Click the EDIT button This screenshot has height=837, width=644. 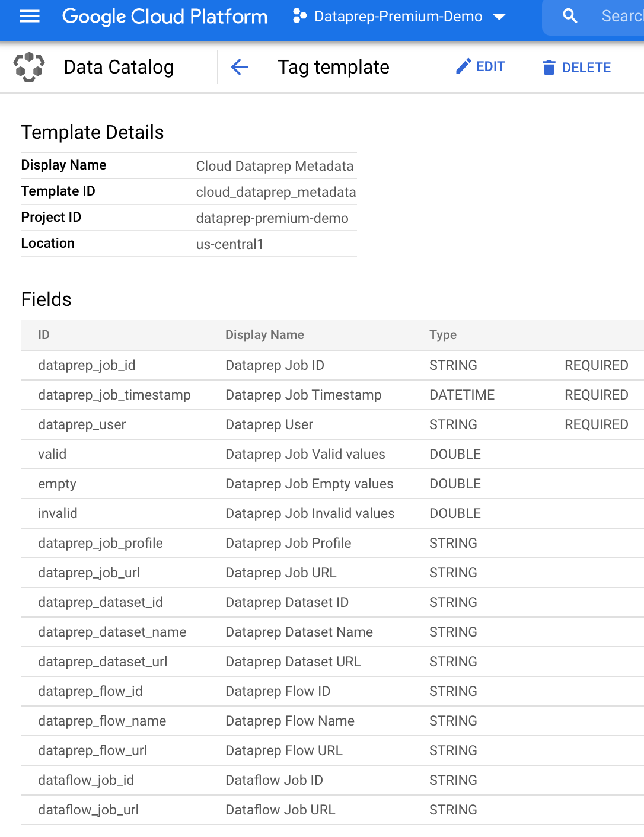coord(480,66)
